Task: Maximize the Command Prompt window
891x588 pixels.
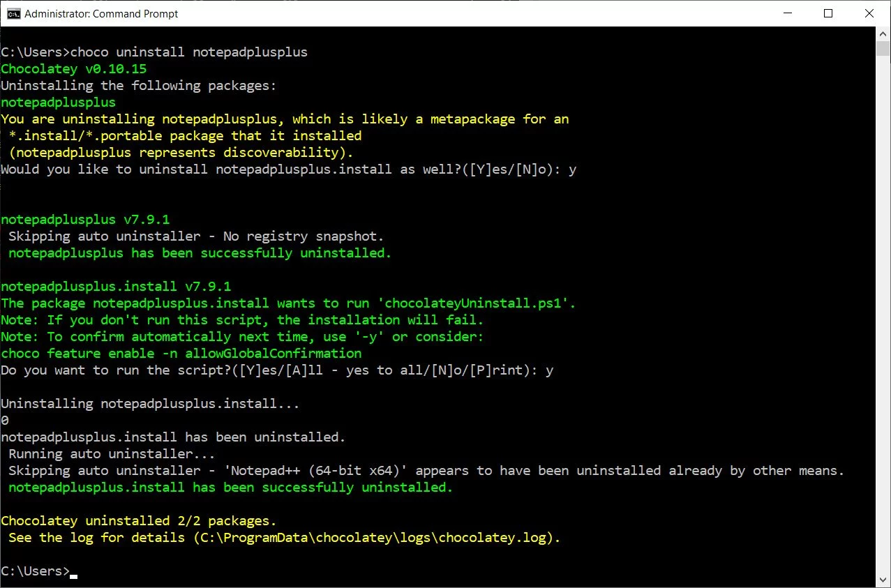Action: click(828, 13)
